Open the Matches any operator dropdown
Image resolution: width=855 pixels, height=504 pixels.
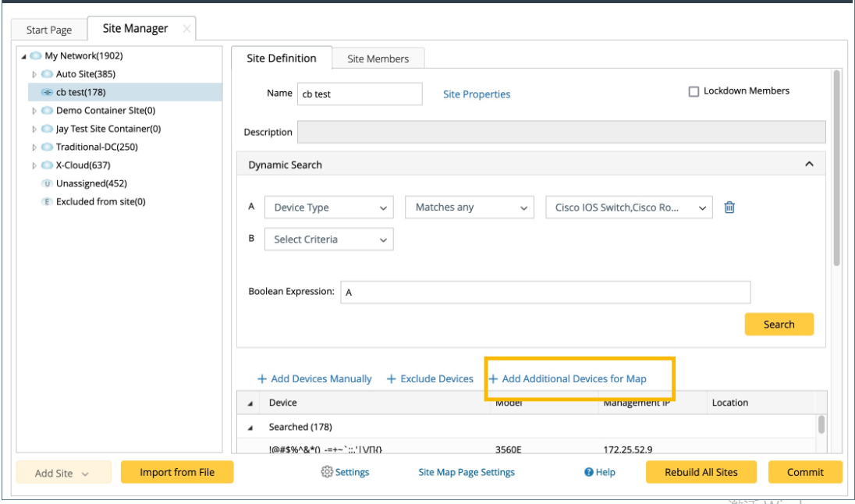tap(470, 208)
